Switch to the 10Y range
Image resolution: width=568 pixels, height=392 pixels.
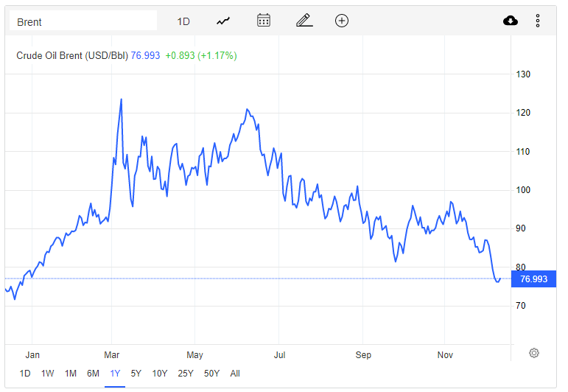[x=160, y=374]
